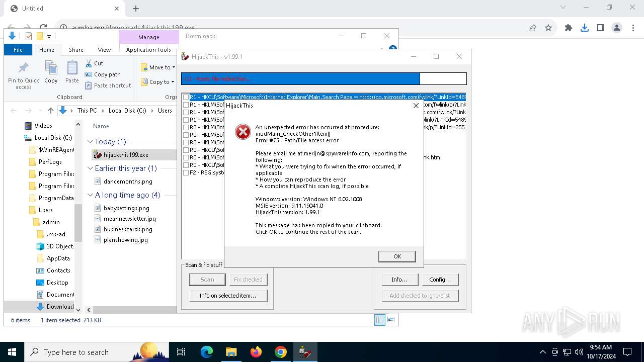The width and height of the screenshot is (644, 362).
Task: Open the Windows Start menu
Action: (x=12, y=352)
